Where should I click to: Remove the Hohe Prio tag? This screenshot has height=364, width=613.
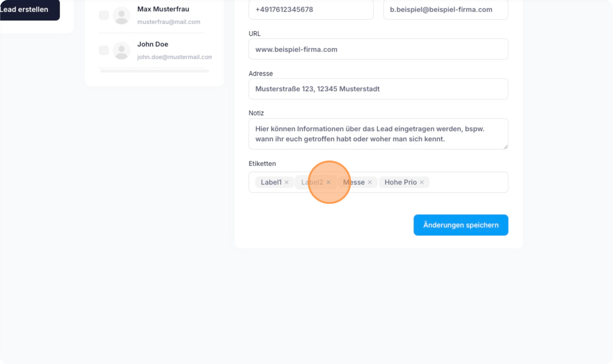(x=422, y=182)
